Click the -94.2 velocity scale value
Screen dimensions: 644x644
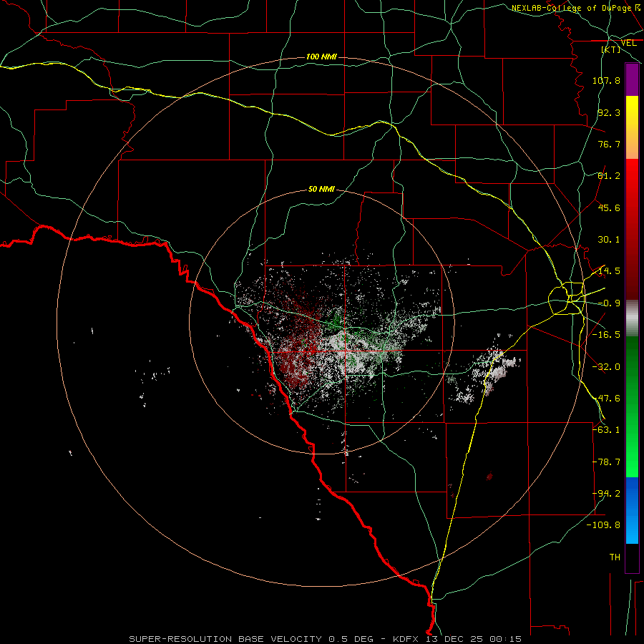coord(606,494)
